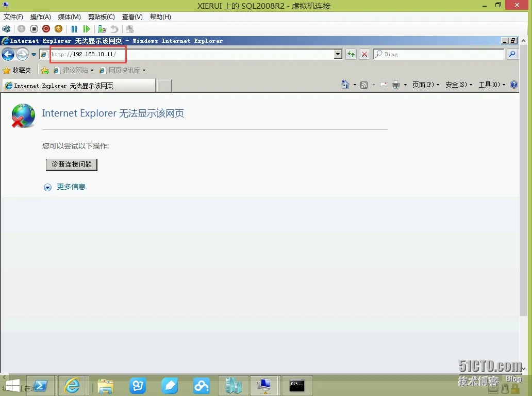Open the 查看(V) menu
Image resolution: width=532 pixels, height=396 pixels.
(132, 17)
